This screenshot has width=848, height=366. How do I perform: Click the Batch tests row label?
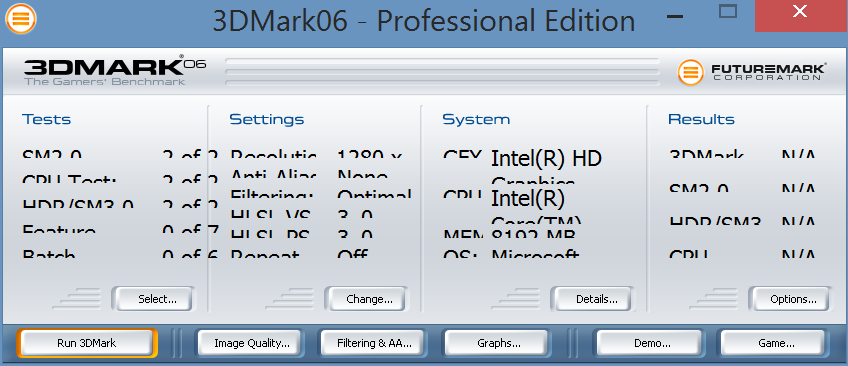point(49,253)
